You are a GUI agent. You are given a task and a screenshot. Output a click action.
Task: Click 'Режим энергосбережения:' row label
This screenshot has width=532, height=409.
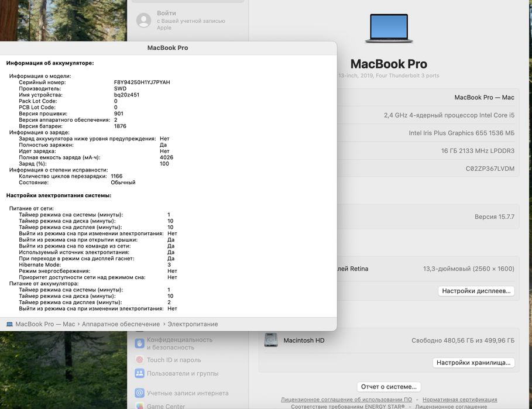pyautogui.click(x=54, y=271)
